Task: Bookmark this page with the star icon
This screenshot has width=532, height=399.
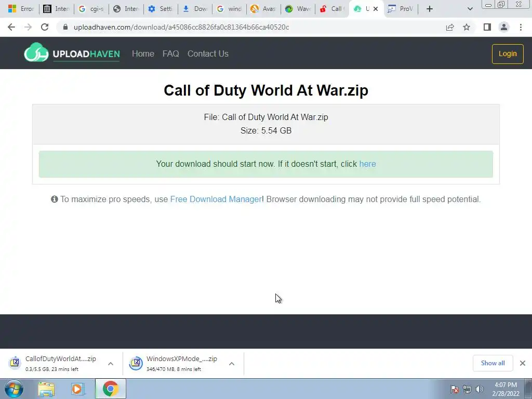Action: point(467,27)
